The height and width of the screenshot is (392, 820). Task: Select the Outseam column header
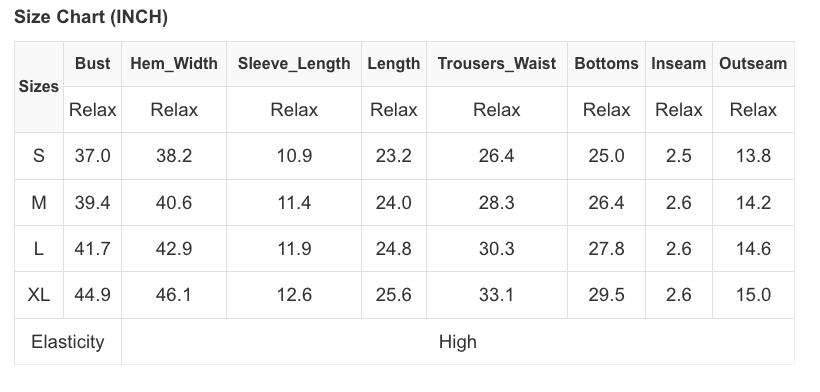[753, 63]
